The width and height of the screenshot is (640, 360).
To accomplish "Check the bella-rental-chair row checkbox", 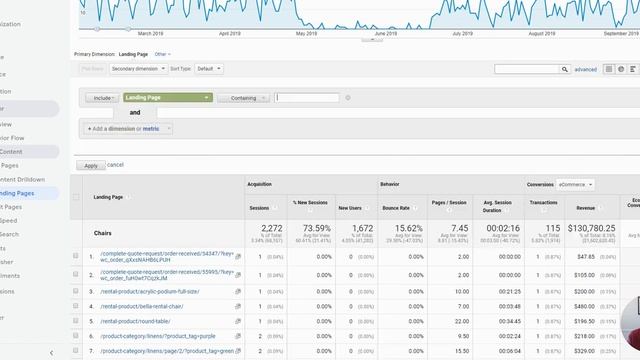I will coord(76,306).
